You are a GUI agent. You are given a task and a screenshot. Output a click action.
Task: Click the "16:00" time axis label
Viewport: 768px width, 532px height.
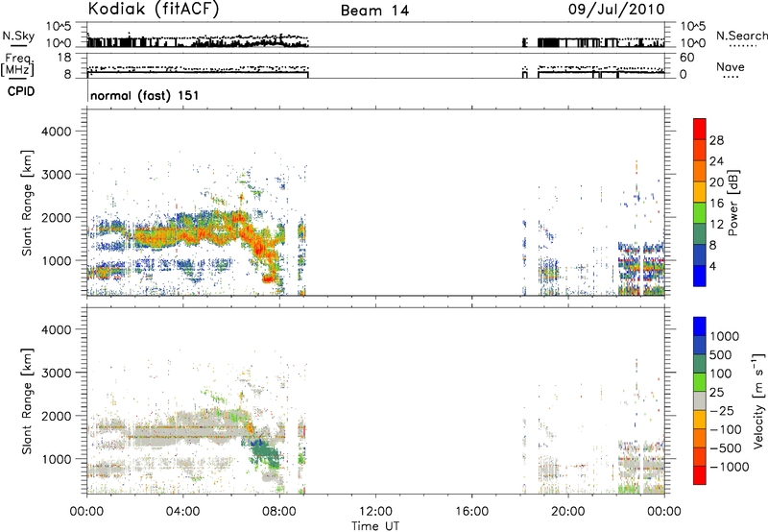(x=471, y=512)
